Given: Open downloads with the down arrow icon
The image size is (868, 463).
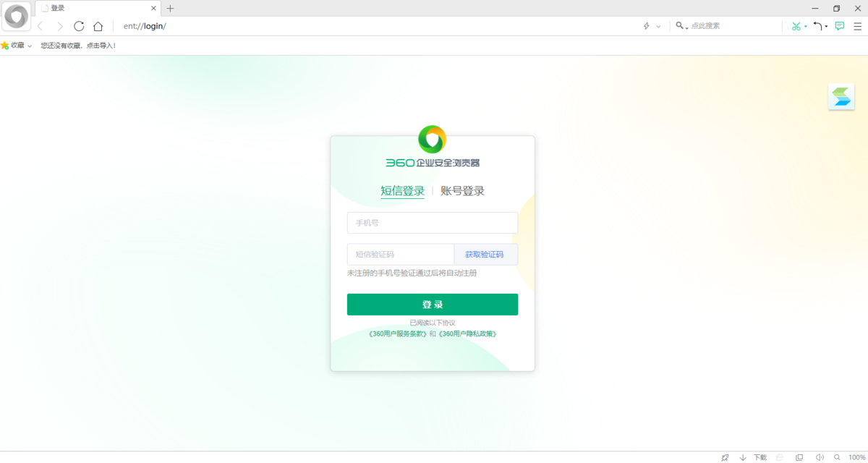Looking at the screenshot, I should pos(743,457).
